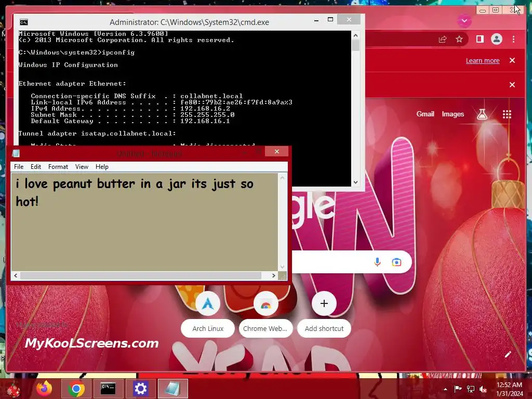
Task: Click the Start ornament button on taskbar
Action: [14, 389]
